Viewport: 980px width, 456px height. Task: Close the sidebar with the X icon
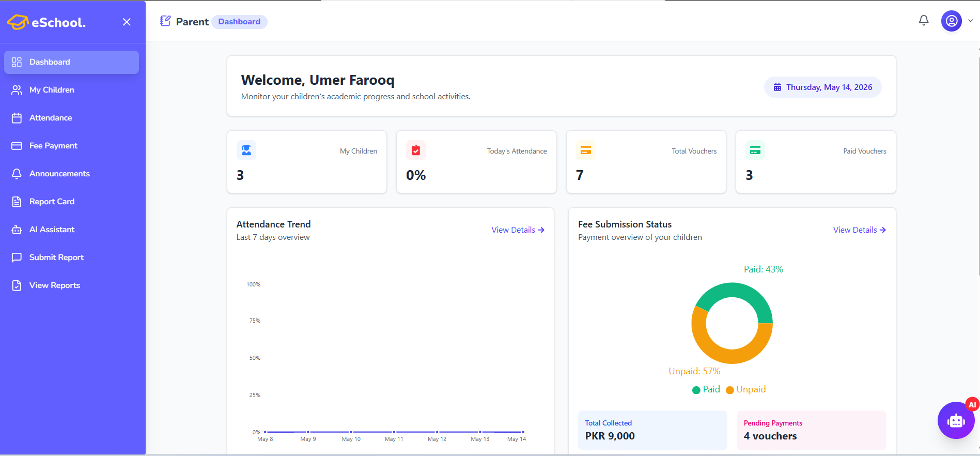127,22
